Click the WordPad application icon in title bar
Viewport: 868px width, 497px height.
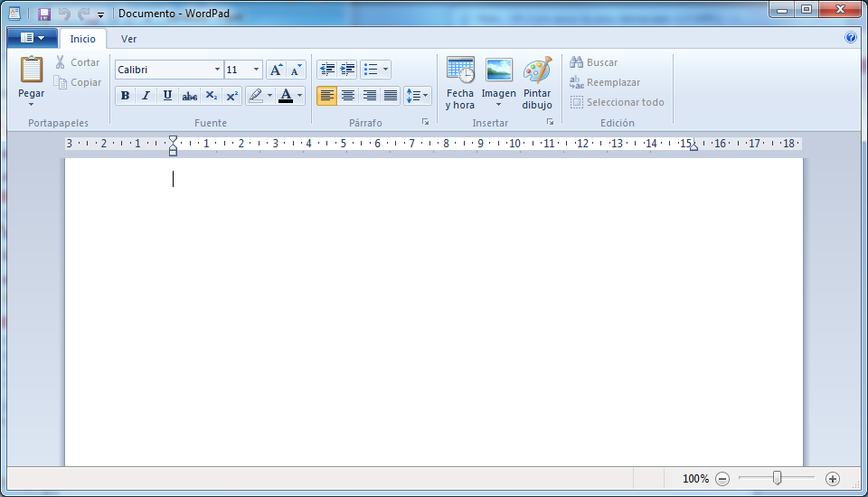(x=14, y=14)
